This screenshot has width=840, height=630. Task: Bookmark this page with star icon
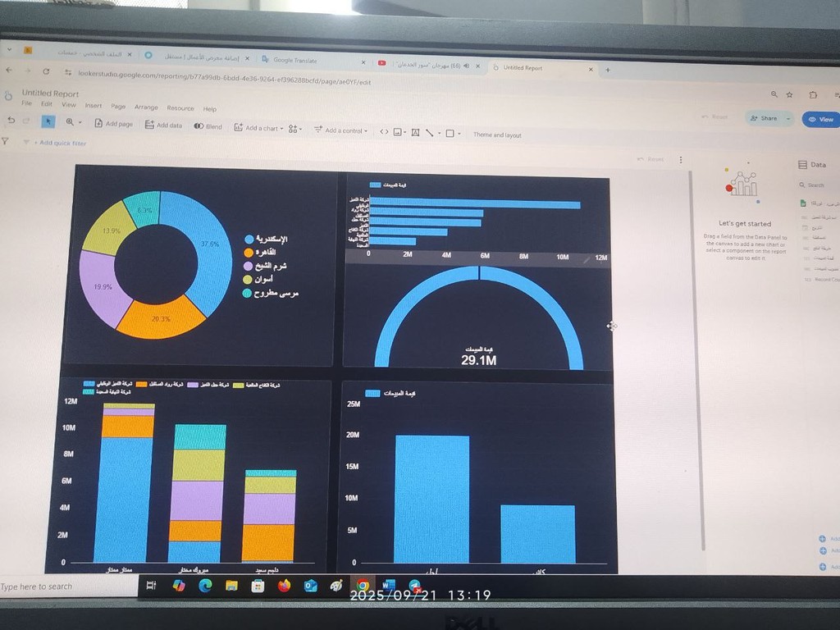coord(789,95)
